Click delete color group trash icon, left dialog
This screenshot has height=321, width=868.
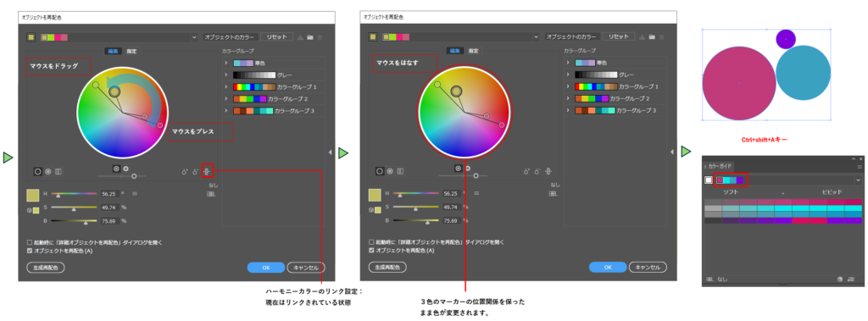tap(320, 37)
